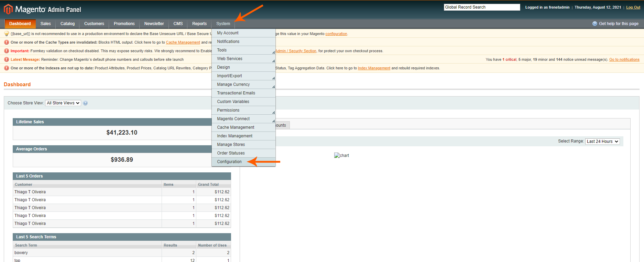Open the help icon for this page
The height and width of the screenshot is (262, 644).
click(595, 24)
